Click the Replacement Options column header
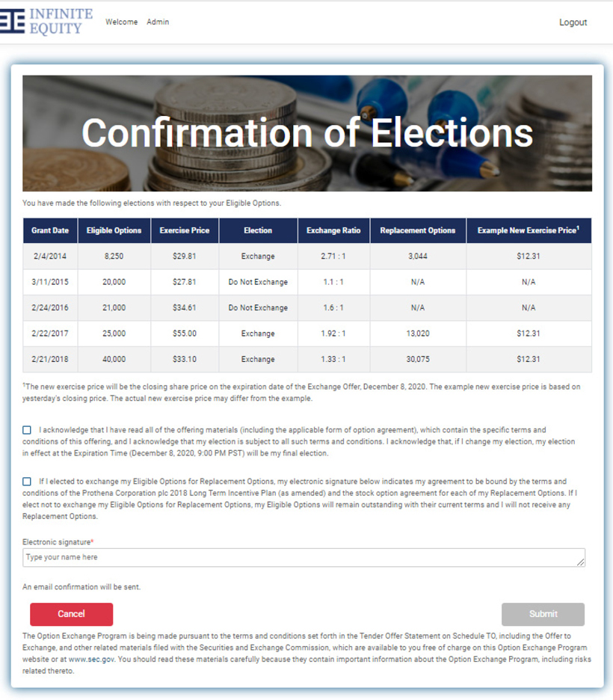 pyautogui.click(x=417, y=230)
